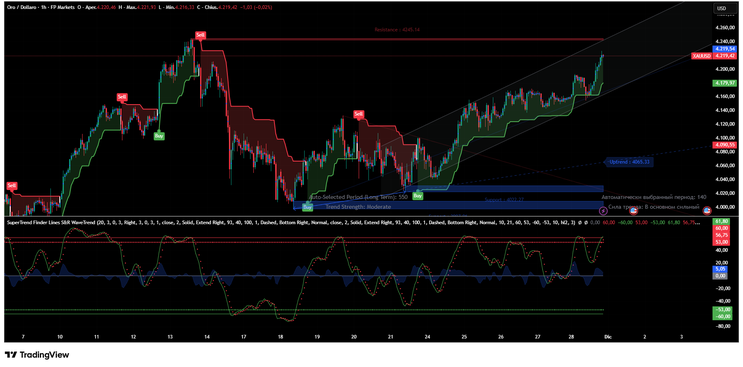Click the Trend Strength: Moderate text
The width and height of the screenshot is (743, 367).
pos(358,207)
